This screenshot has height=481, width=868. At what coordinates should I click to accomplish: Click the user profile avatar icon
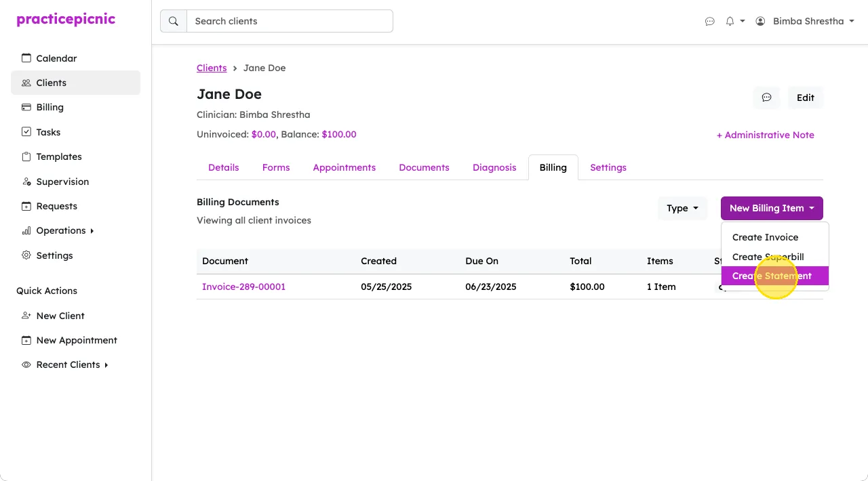pos(760,22)
